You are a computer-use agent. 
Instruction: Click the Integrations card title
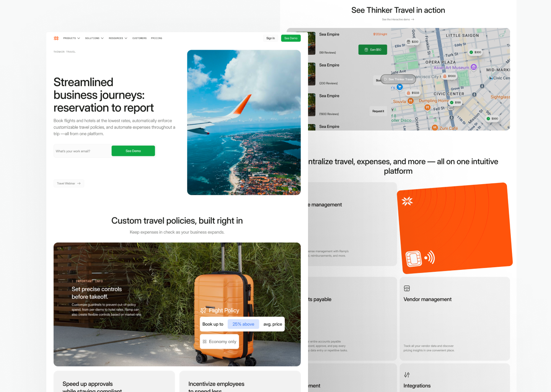[x=417, y=386]
